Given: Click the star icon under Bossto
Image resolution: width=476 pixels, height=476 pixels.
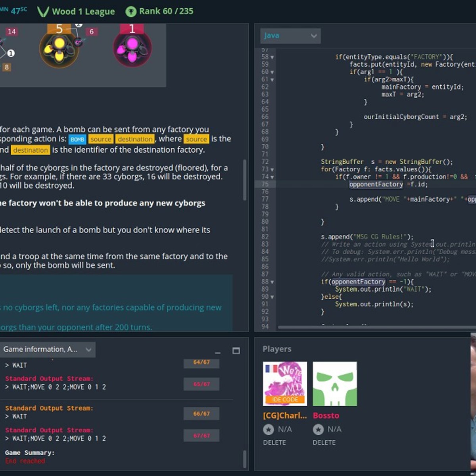Looking at the screenshot, I should [x=318, y=429].
